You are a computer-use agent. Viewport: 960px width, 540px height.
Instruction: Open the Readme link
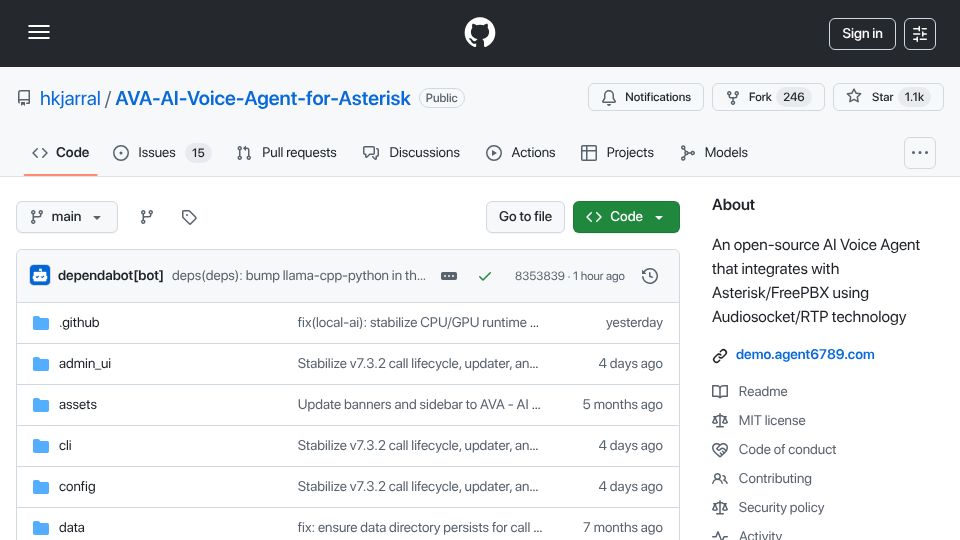tap(763, 391)
